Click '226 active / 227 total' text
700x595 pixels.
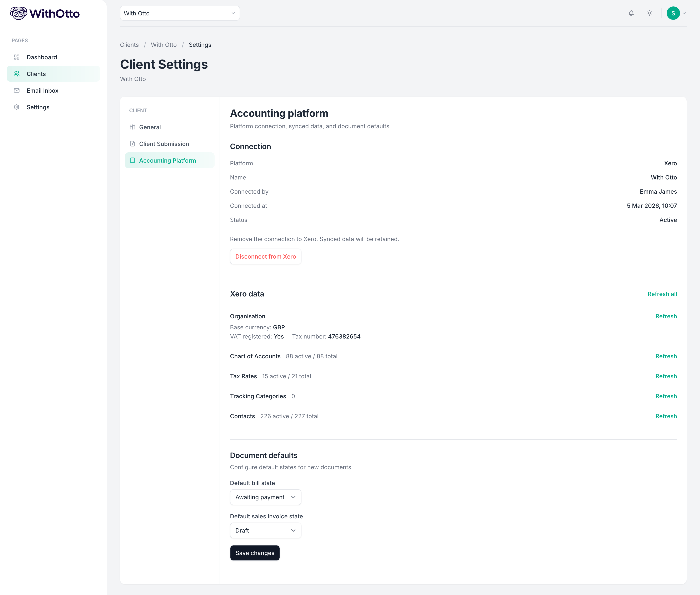[289, 416]
